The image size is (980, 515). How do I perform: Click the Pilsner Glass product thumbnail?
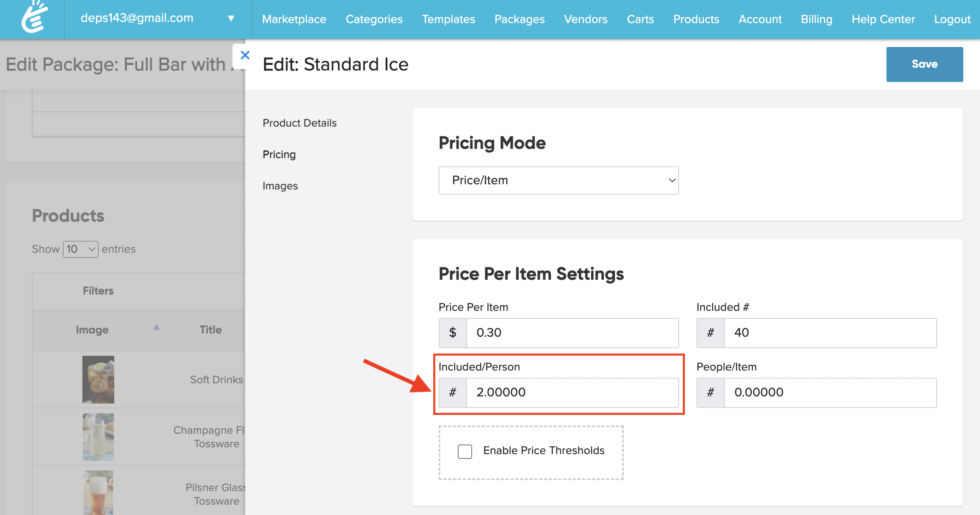click(x=98, y=492)
